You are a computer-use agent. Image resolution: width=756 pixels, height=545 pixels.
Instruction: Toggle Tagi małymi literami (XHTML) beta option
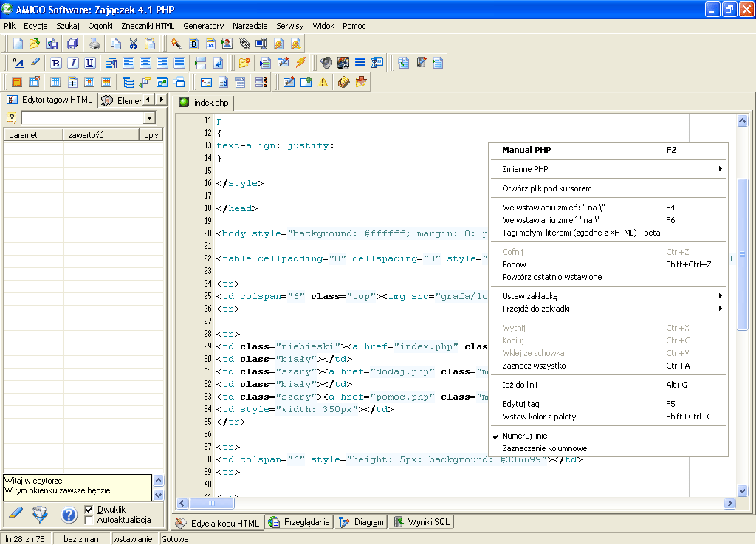point(608,233)
